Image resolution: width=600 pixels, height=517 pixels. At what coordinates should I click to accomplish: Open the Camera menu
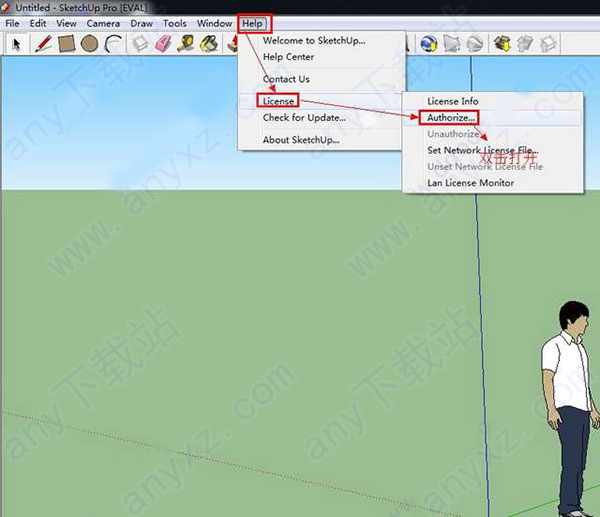coord(103,23)
